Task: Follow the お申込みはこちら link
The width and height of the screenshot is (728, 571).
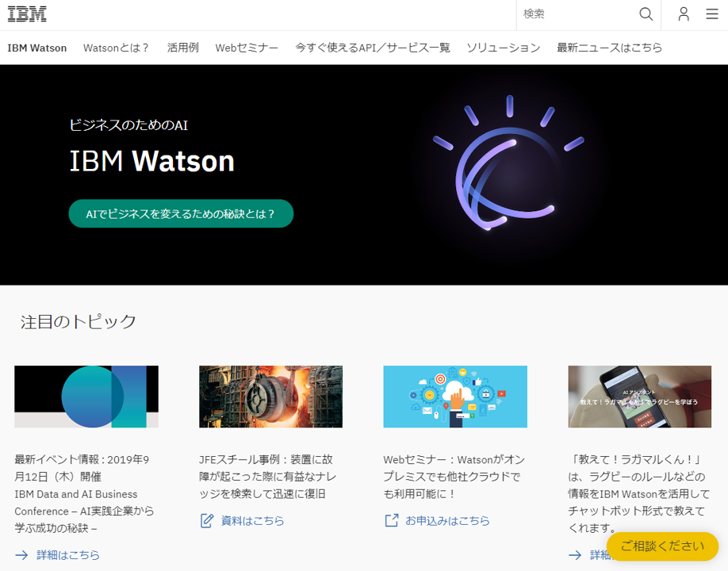Action: [x=447, y=520]
